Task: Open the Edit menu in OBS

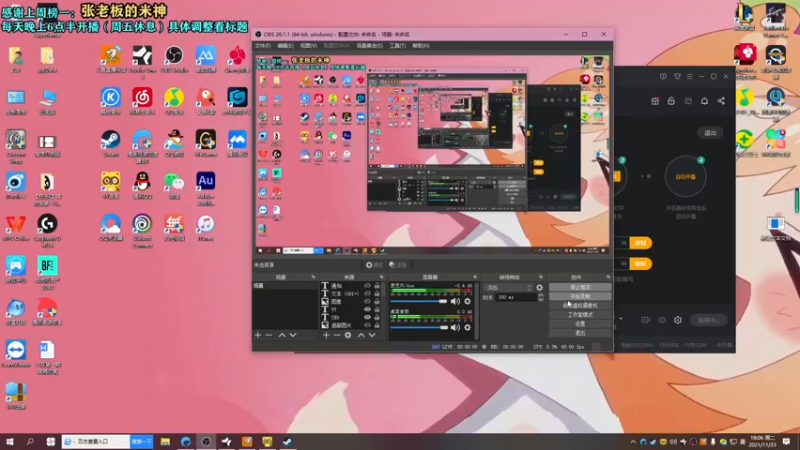Action: (285, 46)
